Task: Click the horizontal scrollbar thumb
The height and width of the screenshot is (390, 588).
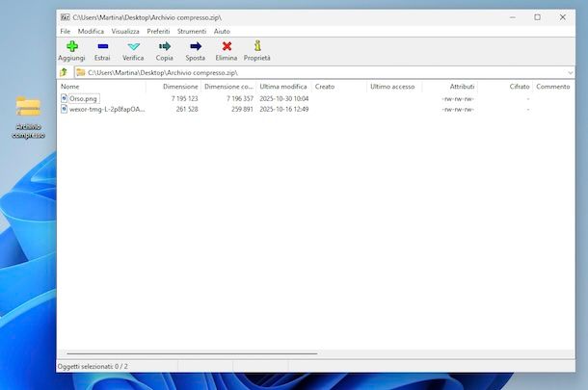Action: coord(192,353)
